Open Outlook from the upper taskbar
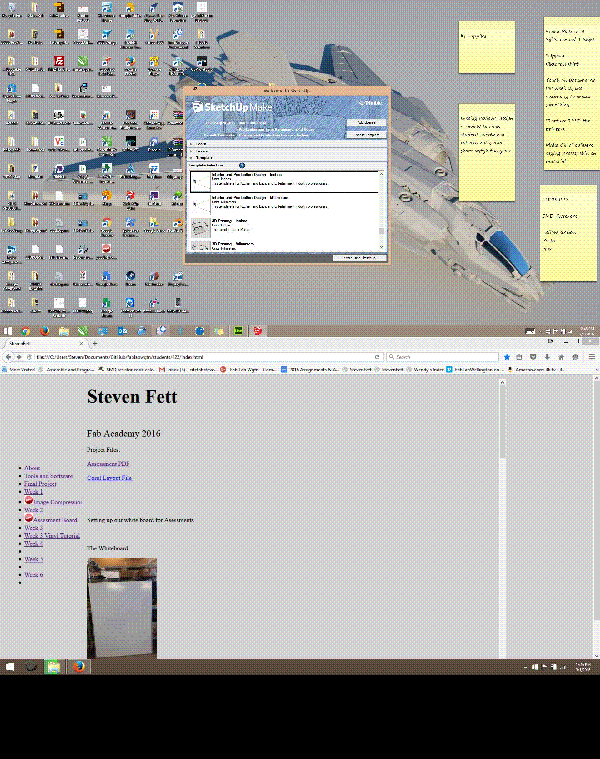This screenshot has width=600, height=759. pos(122,331)
